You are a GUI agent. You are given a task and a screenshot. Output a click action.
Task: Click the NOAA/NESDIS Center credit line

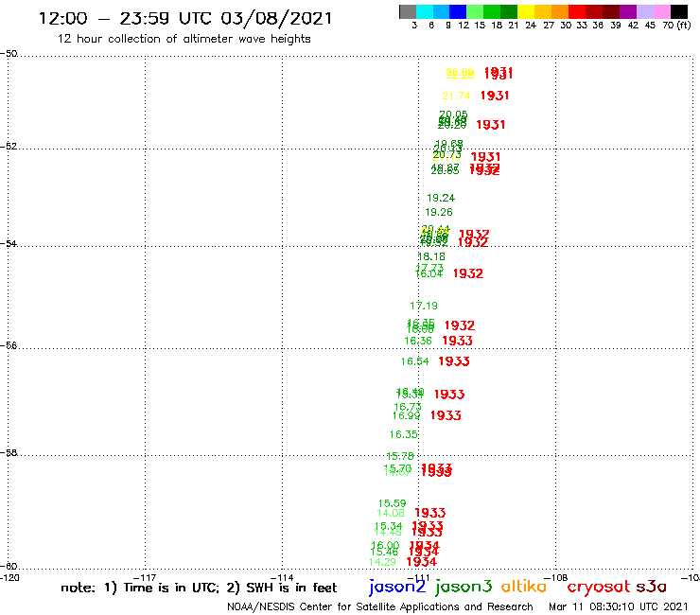(380, 607)
